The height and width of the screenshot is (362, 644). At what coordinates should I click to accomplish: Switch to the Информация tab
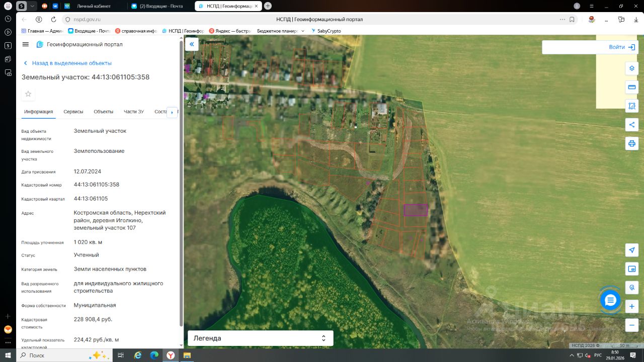38,112
